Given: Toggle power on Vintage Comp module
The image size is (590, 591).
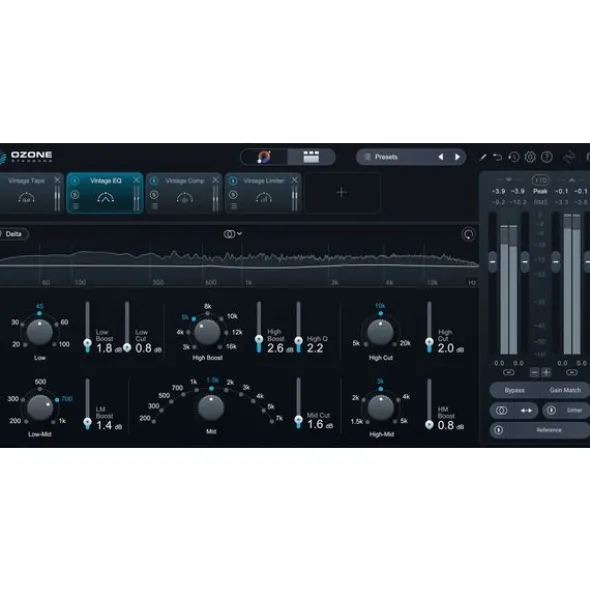Looking at the screenshot, I should click(154, 181).
